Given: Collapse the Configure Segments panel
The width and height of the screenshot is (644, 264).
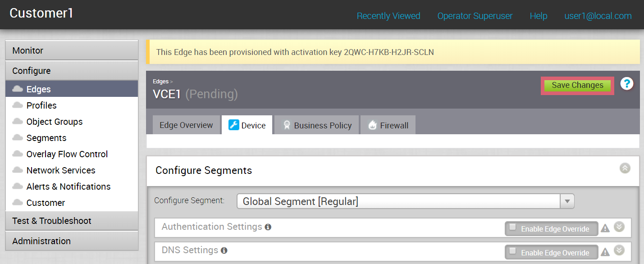Looking at the screenshot, I should pos(625,168).
